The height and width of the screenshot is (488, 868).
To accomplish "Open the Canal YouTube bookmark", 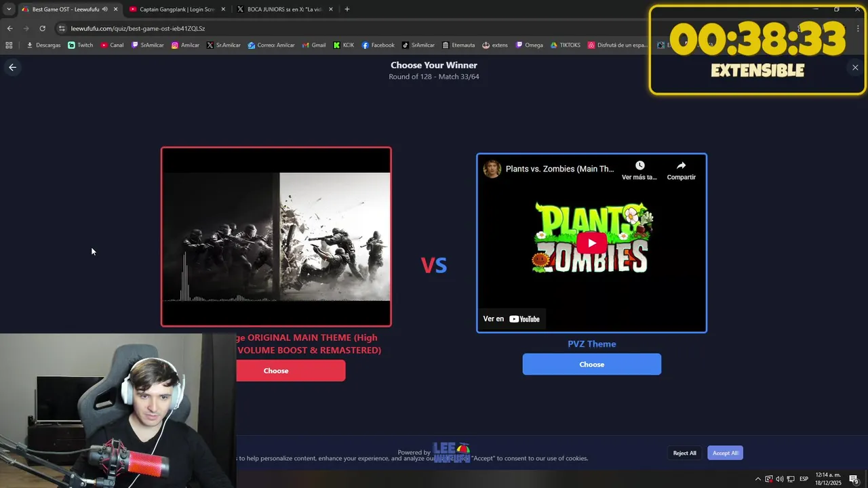I will pos(112,45).
